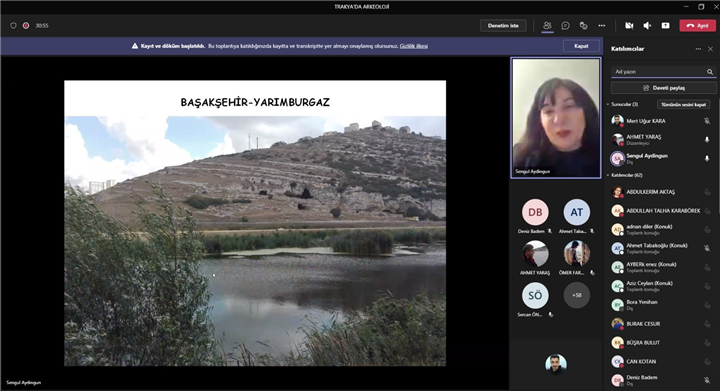This screenshot has height=391, width=720.
Task: Click ÖMER FAR... photo avatar
Action: coord(577,253)
